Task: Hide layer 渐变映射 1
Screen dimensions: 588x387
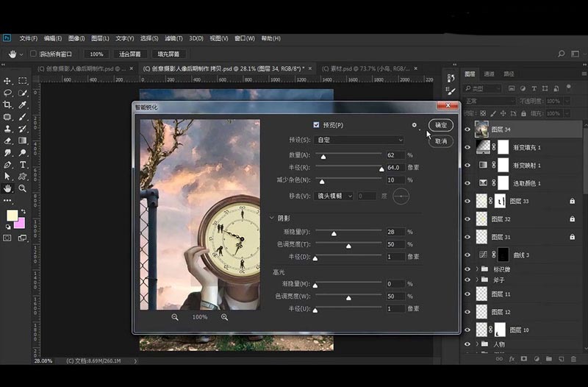Action: (467, 165)
